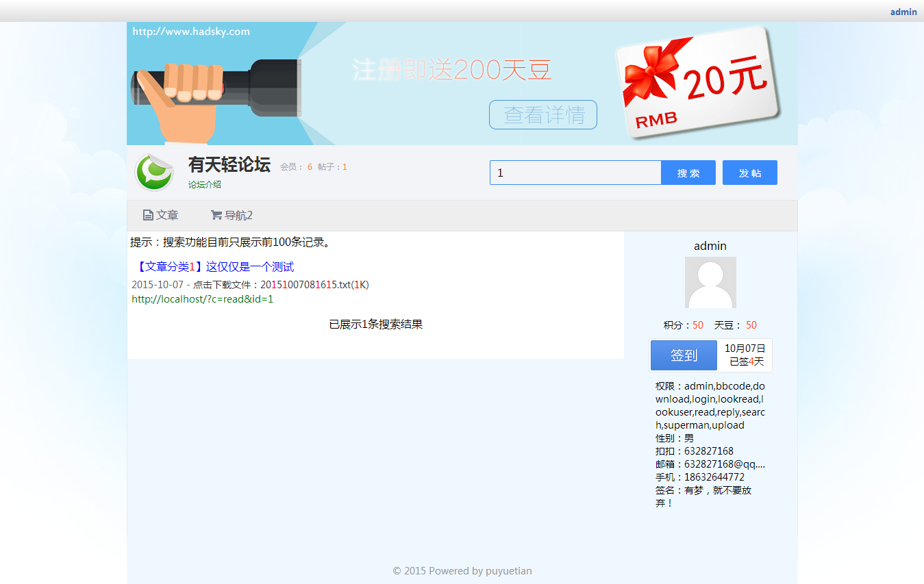This screenshot has height=584, width=924.
Task: Click the admin username in sidebar
Action: coord(710,246)
